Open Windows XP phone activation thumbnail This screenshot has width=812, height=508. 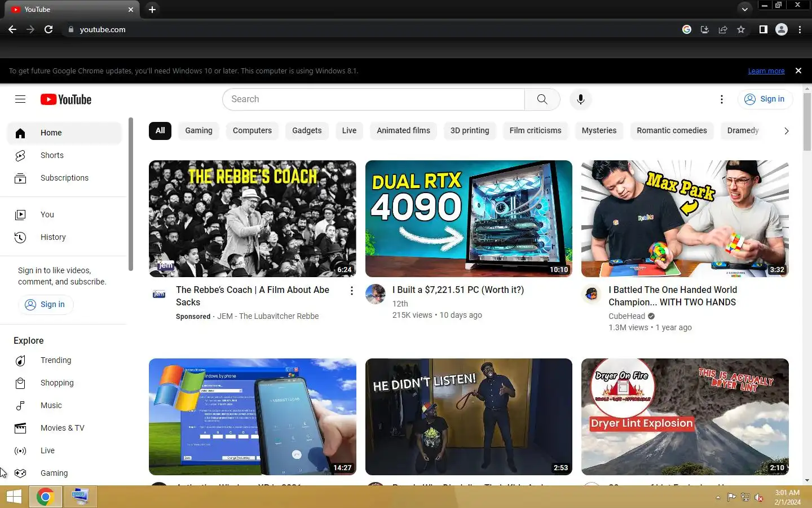pos(253,417)
